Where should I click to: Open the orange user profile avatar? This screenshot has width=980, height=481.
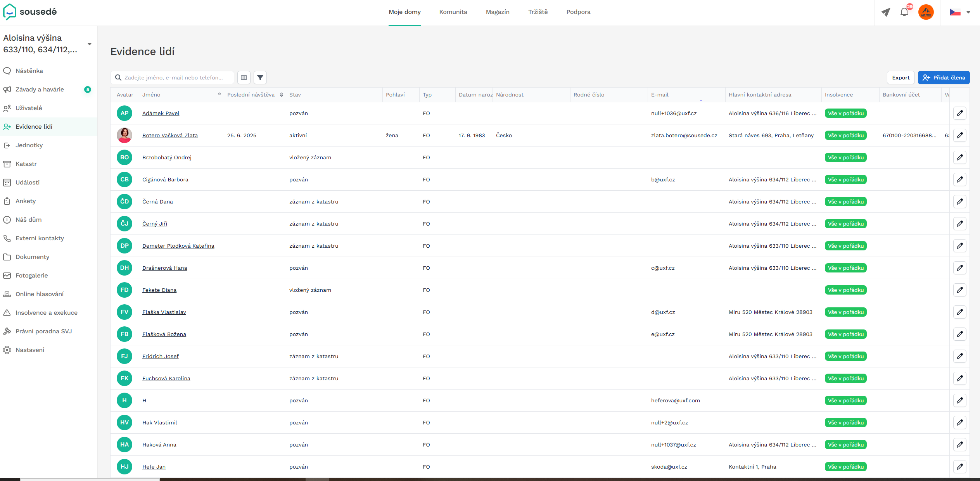pos(926,12)
